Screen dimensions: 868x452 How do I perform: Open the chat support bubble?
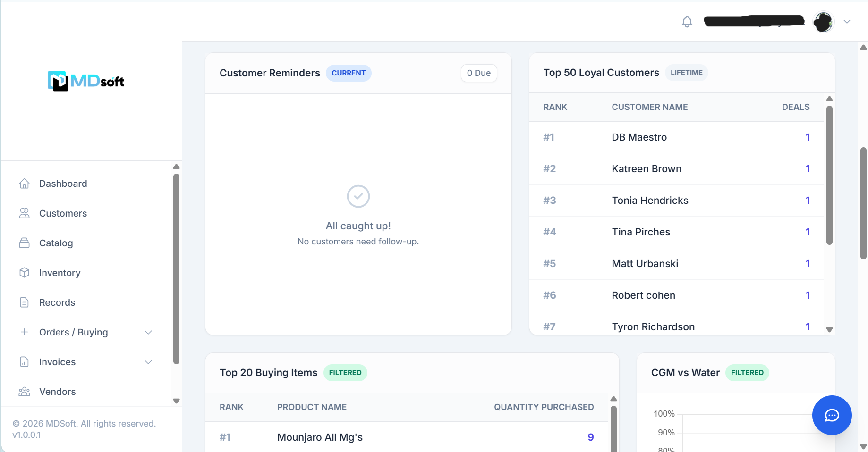pyautogui.click(x=832, y=415)
